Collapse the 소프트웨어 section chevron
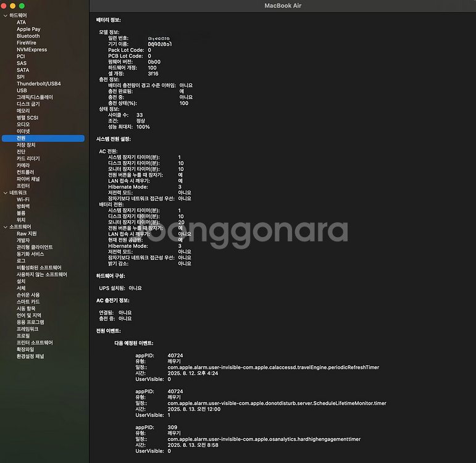 click(x=5, y=227)
